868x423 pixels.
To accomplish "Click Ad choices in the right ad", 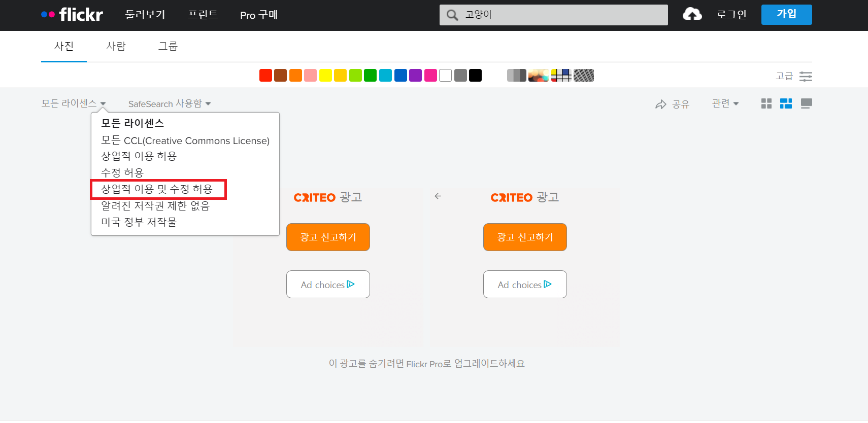I will [525, 285].
